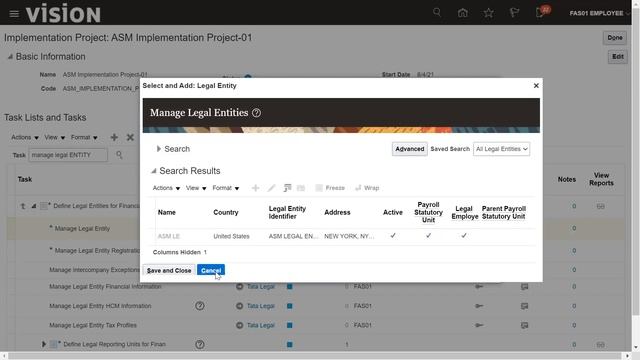This screenshot has width=640, height=360.
Task: Click the Advanced search button
Action: click(409, 149)
